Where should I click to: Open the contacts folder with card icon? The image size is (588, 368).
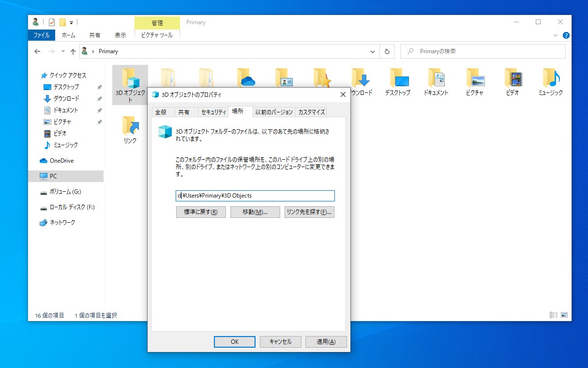point(284,78)
